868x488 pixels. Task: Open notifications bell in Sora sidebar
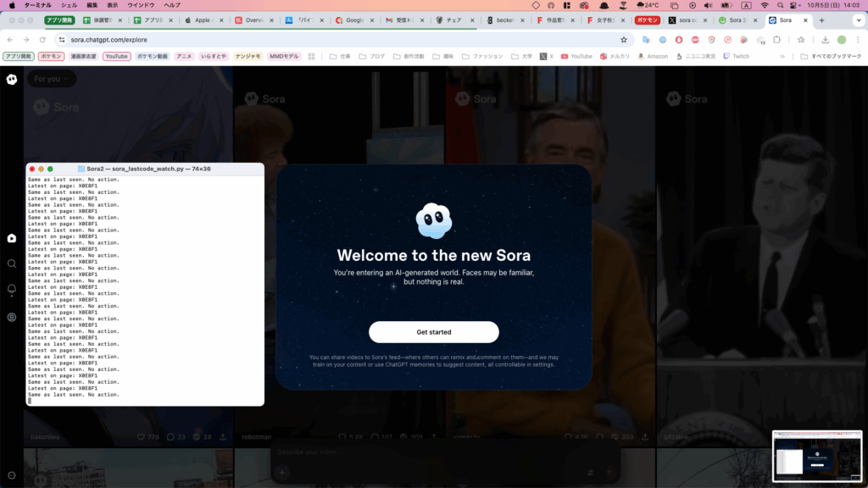pos(12,290)
